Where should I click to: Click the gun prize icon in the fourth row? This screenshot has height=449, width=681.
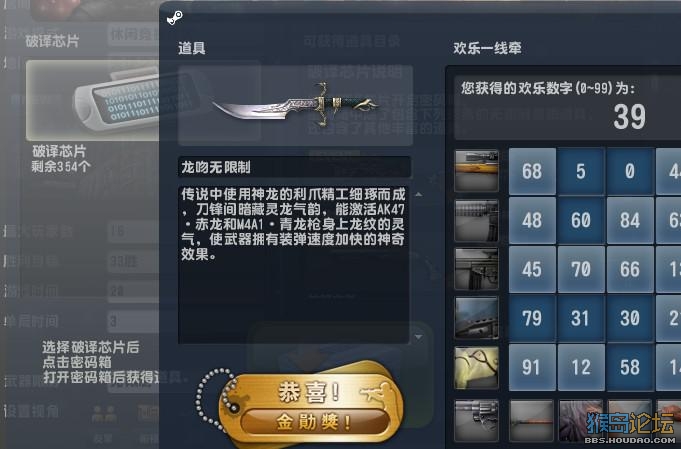click(476, 318)
